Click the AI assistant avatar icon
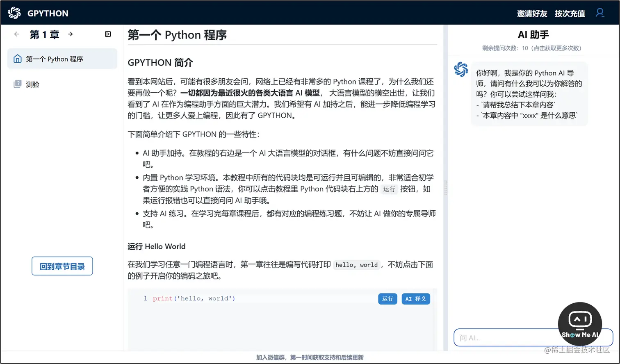620x364 pixels. coord(461,69)
